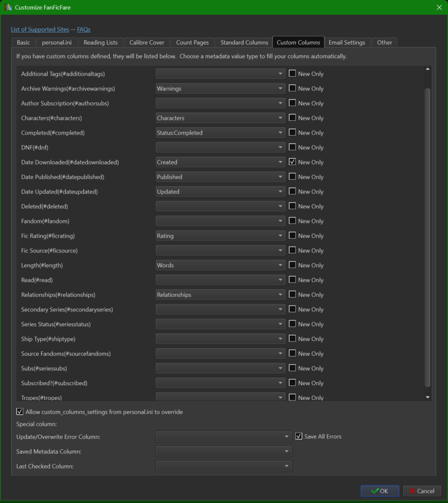Toggle Allow custom_columns_settings from personal.ini override
448x503 pixels.
click(20, 412)
